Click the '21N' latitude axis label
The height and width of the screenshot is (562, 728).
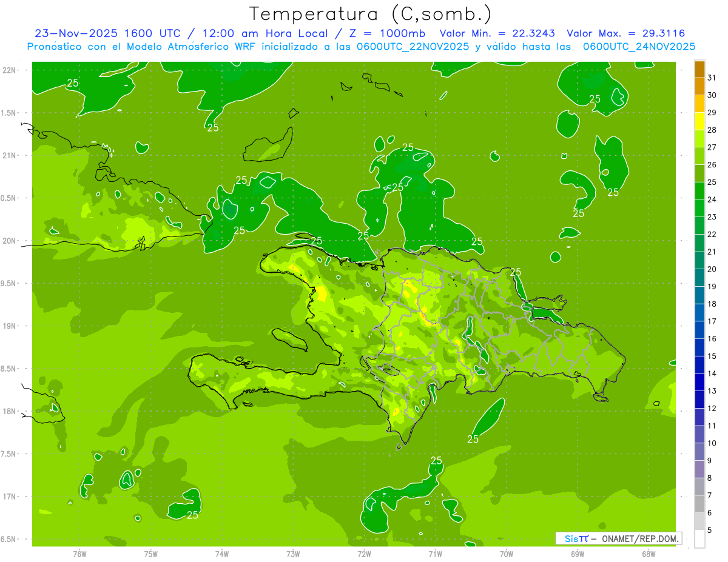(9, 155)
